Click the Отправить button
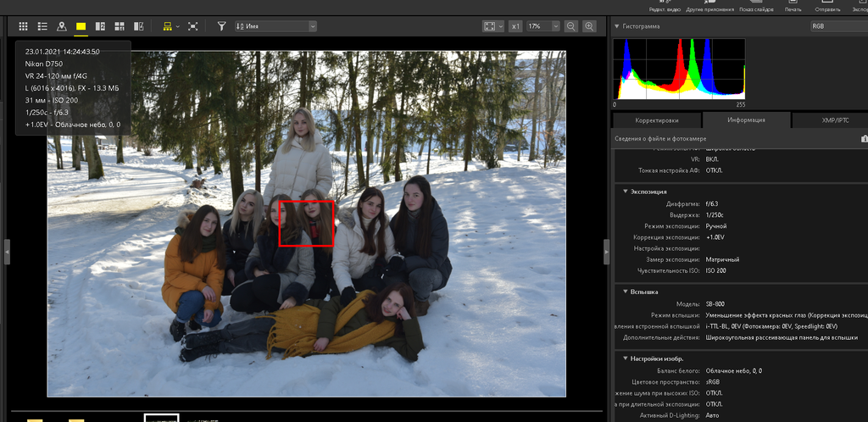Screen dimensions: 868x422 tap(827, 6)
